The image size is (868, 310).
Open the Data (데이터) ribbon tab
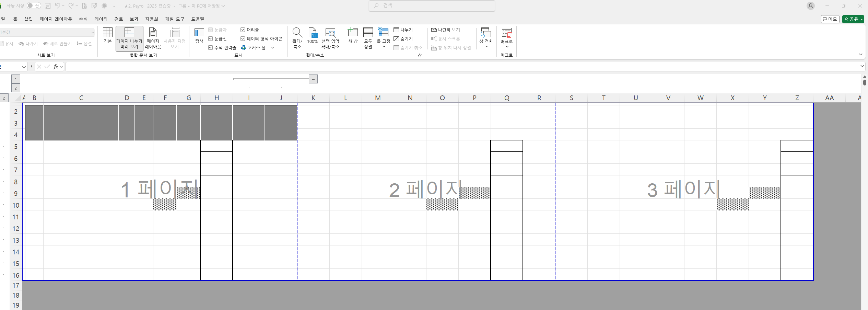point(101,19)
